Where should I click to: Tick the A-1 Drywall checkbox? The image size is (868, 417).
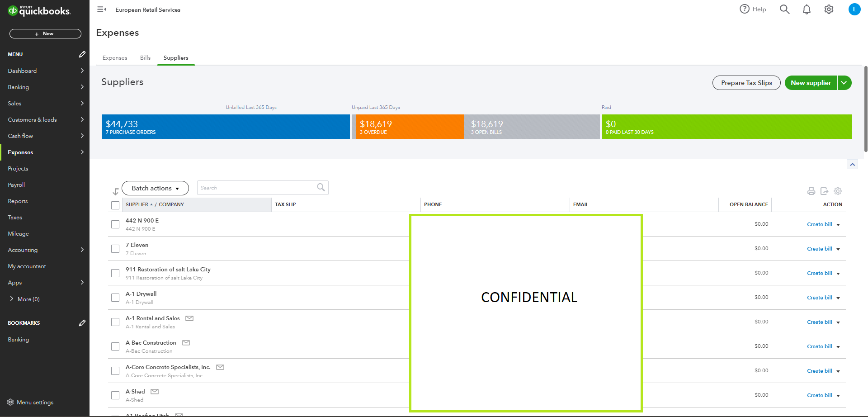pos(115,298)
